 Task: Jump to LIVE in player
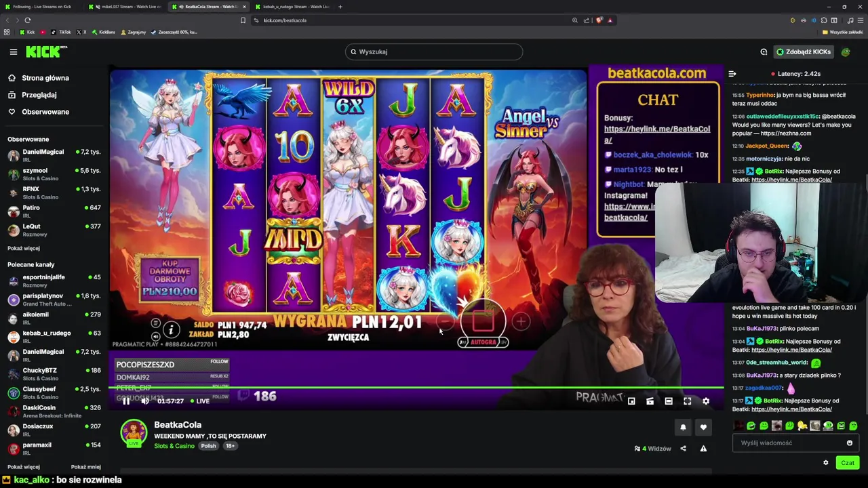click(x=200, y=401)
